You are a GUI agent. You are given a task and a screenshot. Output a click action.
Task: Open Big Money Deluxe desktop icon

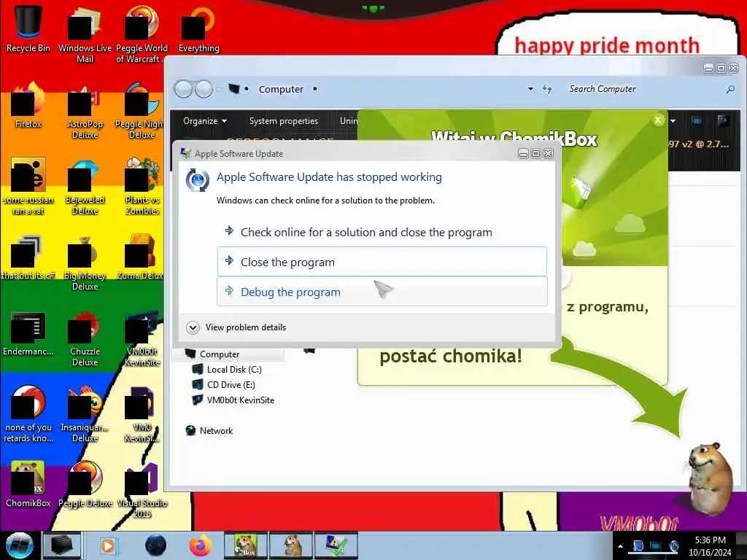coord(85,262)
